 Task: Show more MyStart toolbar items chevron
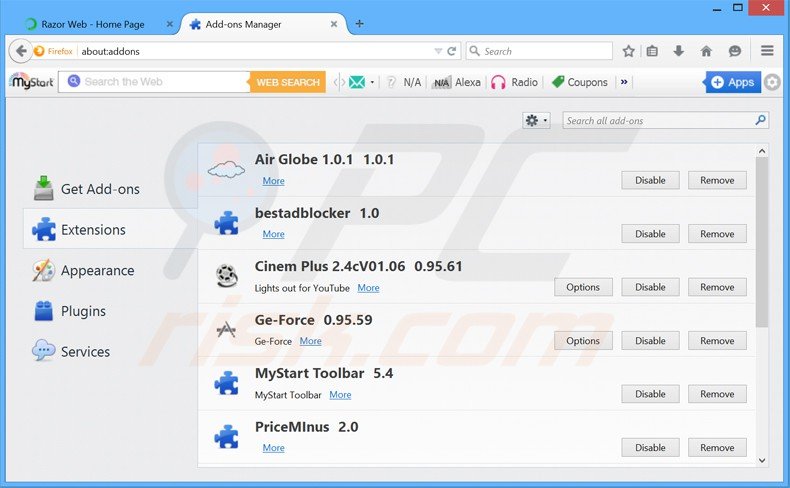pos(624,82)
